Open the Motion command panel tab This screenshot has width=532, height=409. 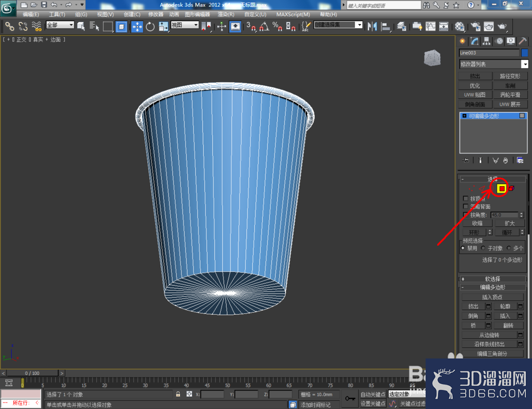(x=500, y=41)
